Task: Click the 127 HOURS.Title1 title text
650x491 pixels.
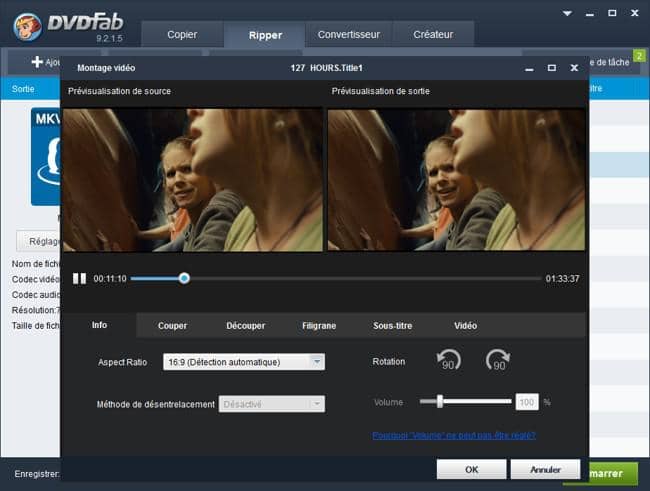Action: [327, 68]
